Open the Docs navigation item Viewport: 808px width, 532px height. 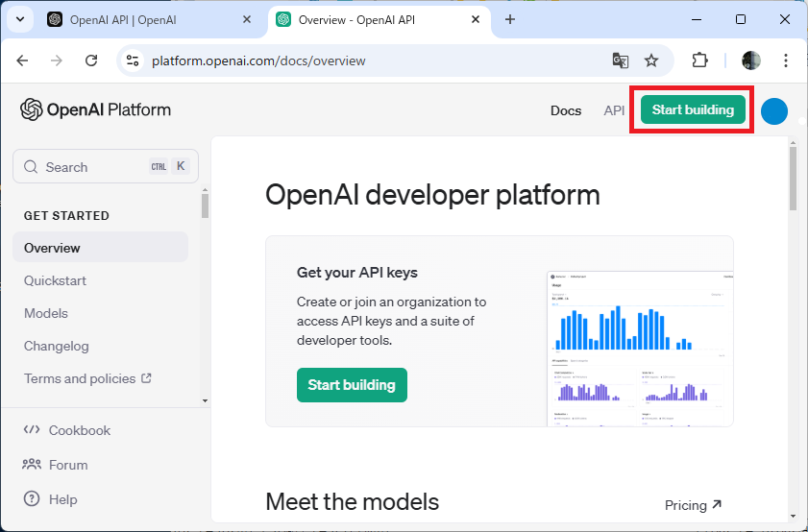tap(566, 110)
